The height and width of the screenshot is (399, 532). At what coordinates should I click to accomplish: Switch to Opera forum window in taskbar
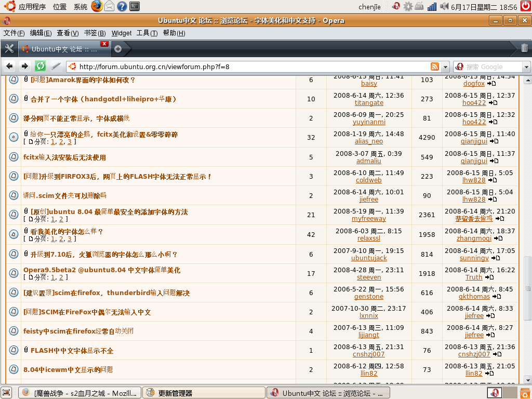328,393
